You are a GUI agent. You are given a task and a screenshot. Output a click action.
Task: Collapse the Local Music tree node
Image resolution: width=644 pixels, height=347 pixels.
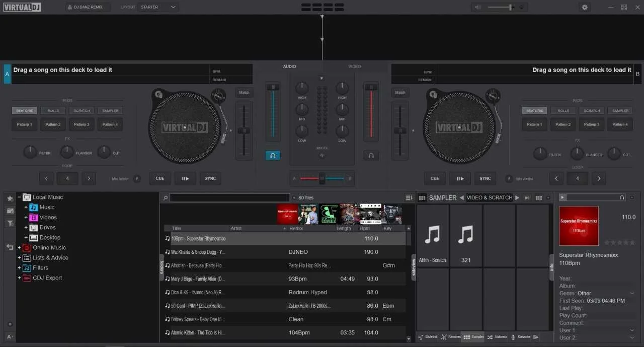tap(19, 197)
